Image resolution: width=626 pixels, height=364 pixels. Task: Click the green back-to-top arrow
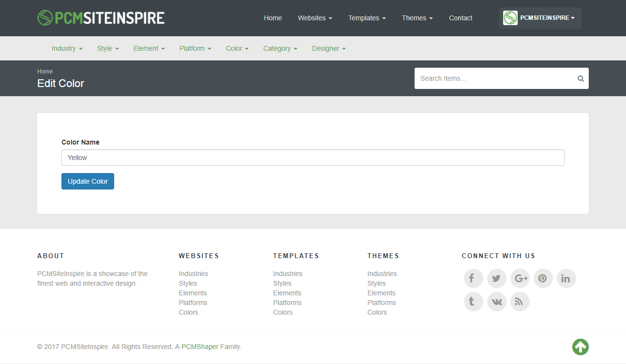pos(581,347)
